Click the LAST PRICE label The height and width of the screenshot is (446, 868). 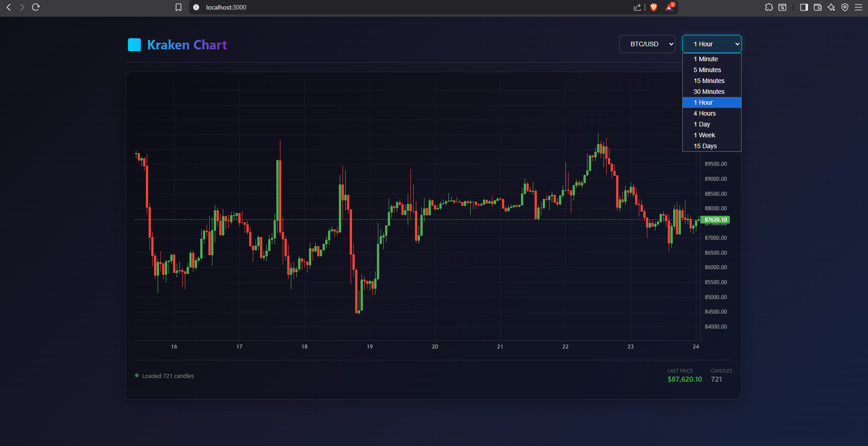(680, 371)
